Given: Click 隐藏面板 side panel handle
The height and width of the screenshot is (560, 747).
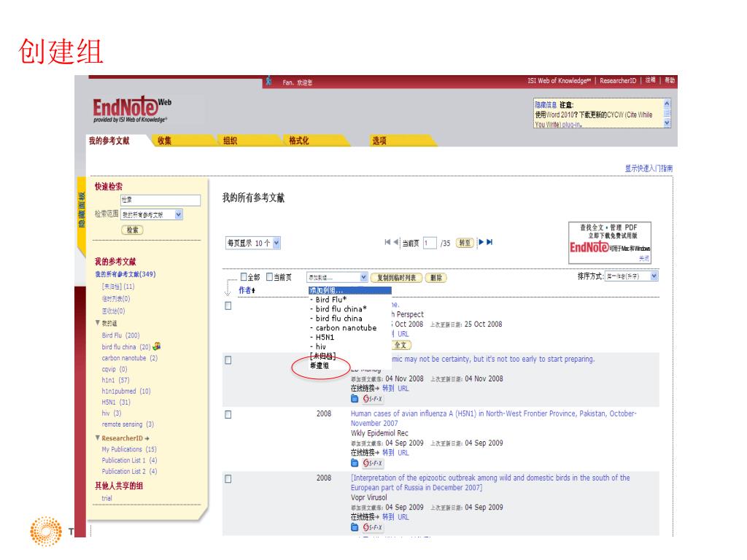Looking at the screenshot, I should click(x=82, y=210).
